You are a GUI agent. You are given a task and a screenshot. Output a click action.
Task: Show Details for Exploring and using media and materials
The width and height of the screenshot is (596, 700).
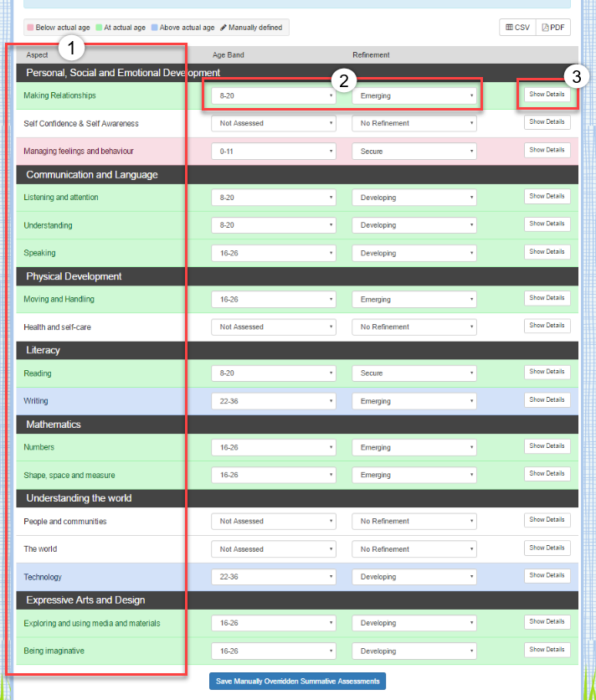(547, 621)
